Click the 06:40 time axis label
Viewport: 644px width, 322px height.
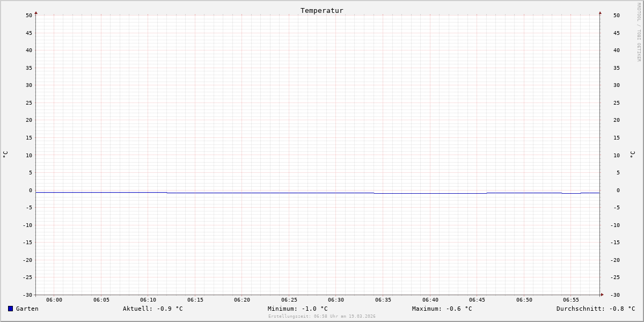point(430,300)
